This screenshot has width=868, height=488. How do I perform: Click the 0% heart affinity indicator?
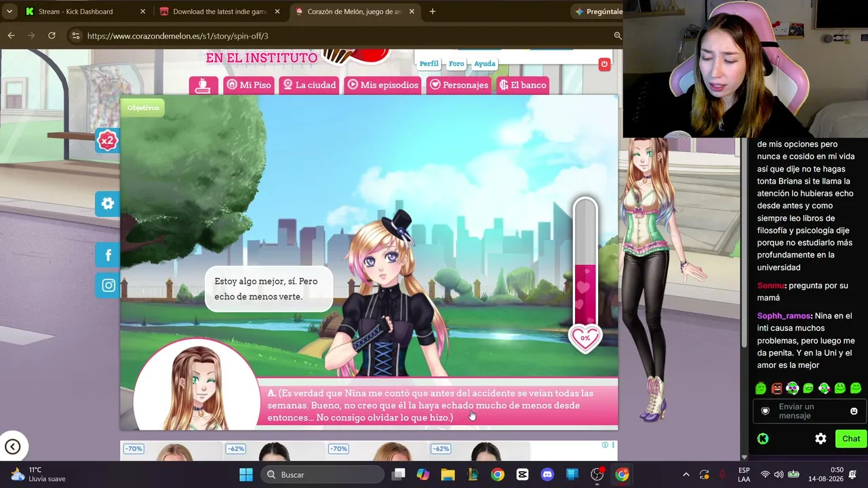[x=585, y=338]
